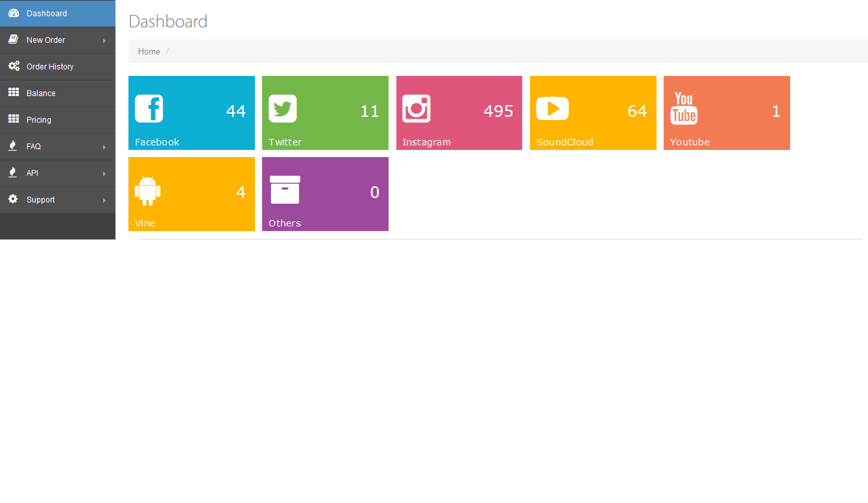Click the Home breadcrumb link
Image resolution: width=868 pixels, height=503 pixels.
click(149, 52)
